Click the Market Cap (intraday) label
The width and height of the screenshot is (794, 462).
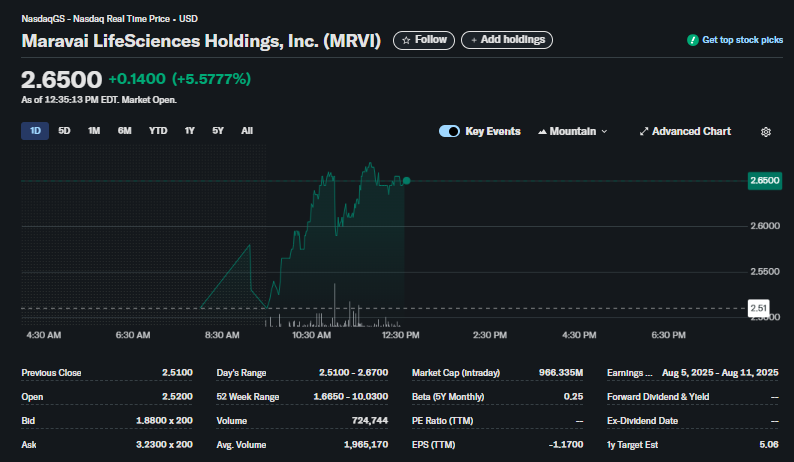coord(456,373)
